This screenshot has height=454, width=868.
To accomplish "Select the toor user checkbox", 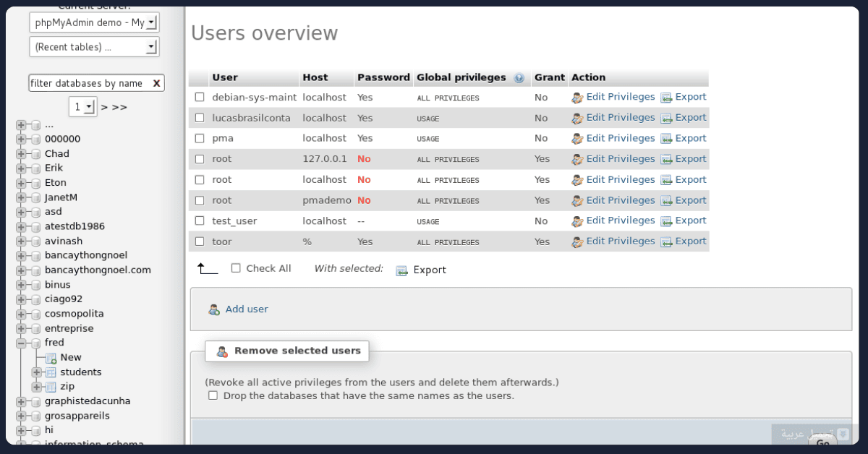I will tap(200, 242).
